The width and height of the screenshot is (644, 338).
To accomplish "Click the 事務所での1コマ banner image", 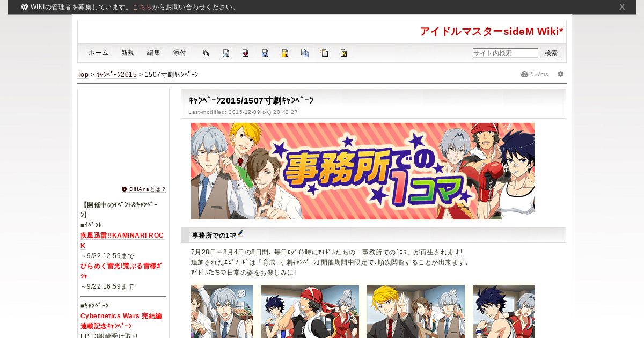I will [363, 171].
